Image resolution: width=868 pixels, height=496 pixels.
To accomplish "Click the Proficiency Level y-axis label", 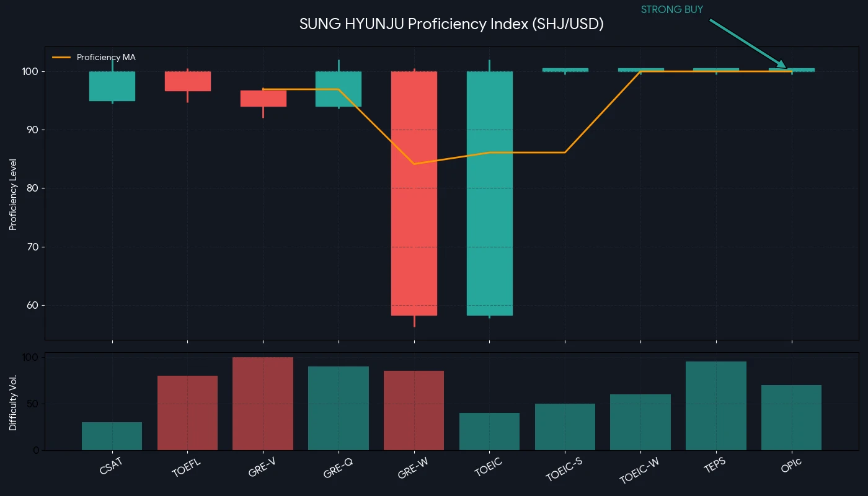I will [13, 194].
